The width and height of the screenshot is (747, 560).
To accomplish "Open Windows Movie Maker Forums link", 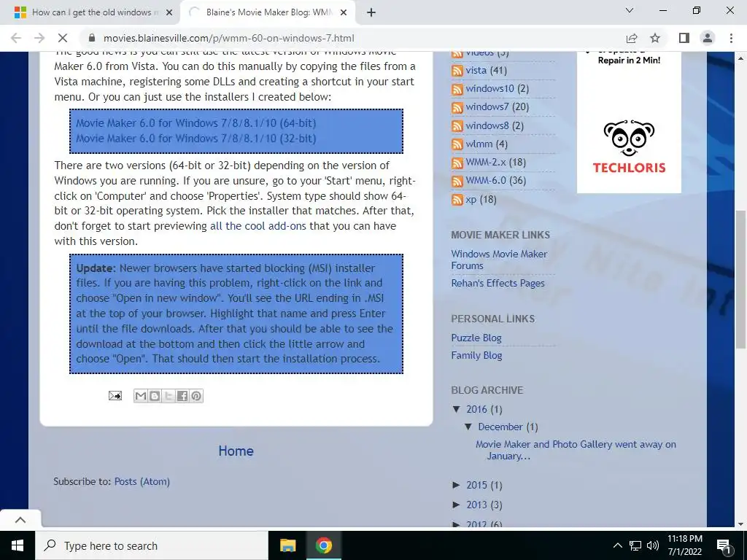I will click(499, 260).
